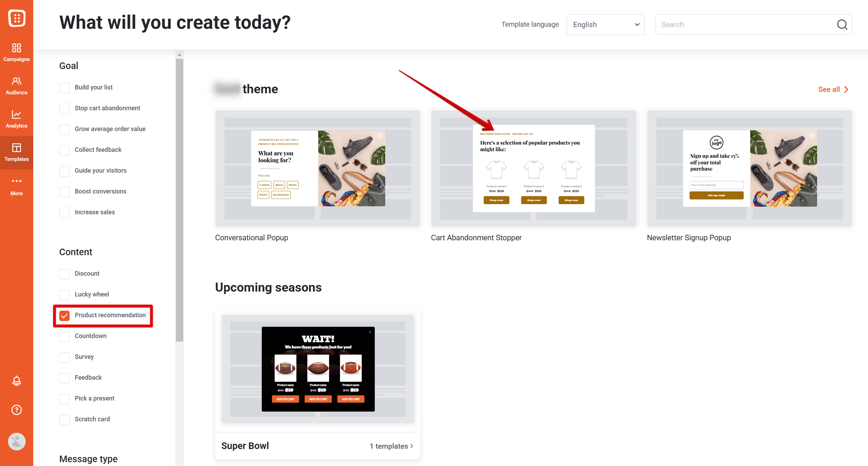The height and width of the screenshot is (466, 868).
Task: Select the Templates menu item
Action: (17, 153)
